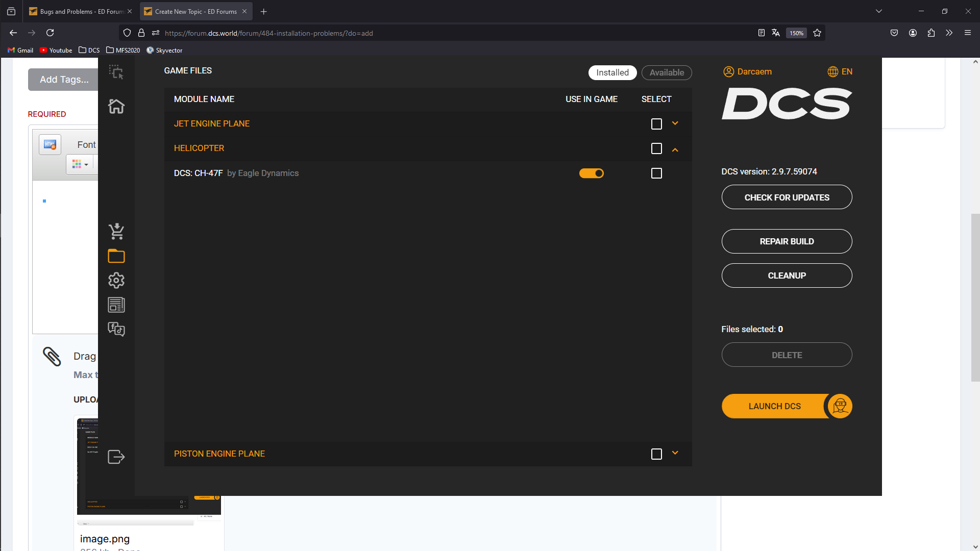Open a new browser tab

pos(264,11)
